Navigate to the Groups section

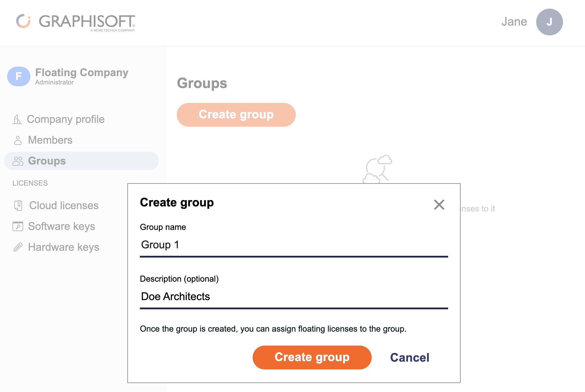point(46,161)
